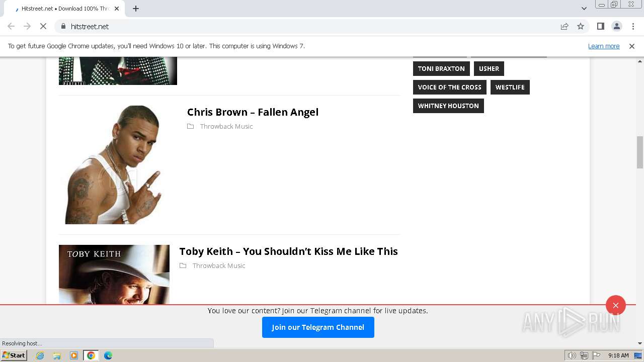Screen dimensions: 644x362
Task: Open Throwback Music category under Toby Keith
Action: [x=219, y=265]
